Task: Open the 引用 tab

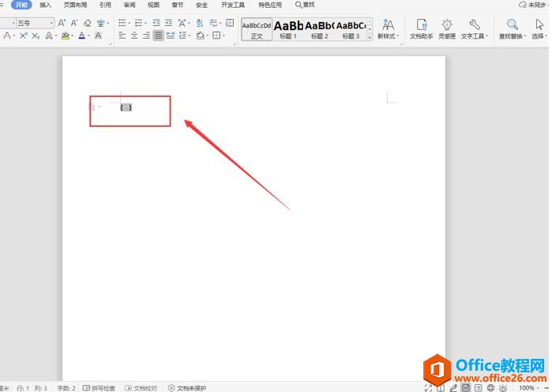Action: pos(105,5)
